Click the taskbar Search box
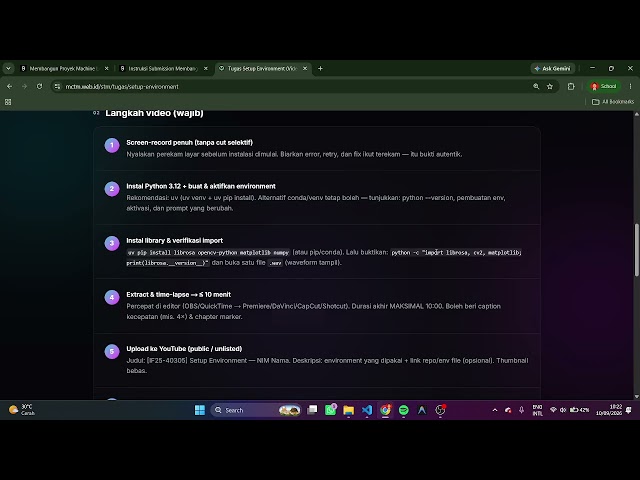The height and width of the screenshot is (480, 640). click(257, 410)
